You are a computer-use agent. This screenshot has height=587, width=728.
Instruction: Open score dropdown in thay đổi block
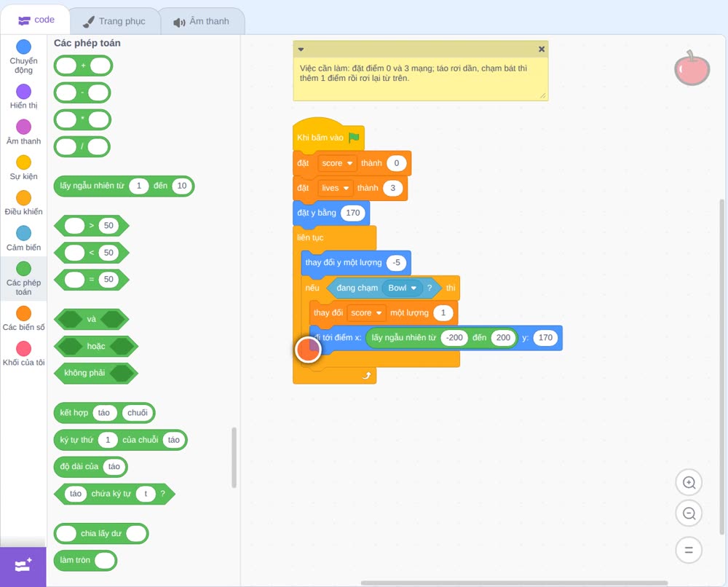point(366,313)
